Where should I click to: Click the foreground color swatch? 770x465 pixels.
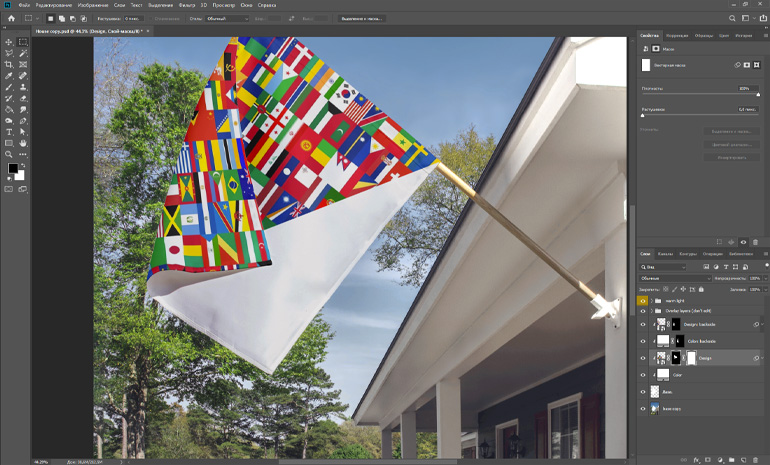pos(13,168)
